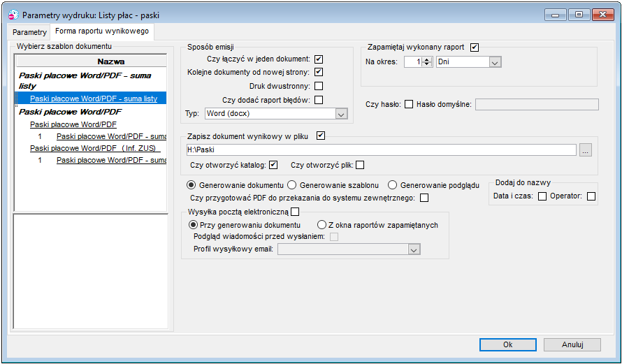This screenshot has height=364, width=622.
Task: Toggle 'Zapamiętaj wykonany raport' checkbox
Action: click(475, 48)
